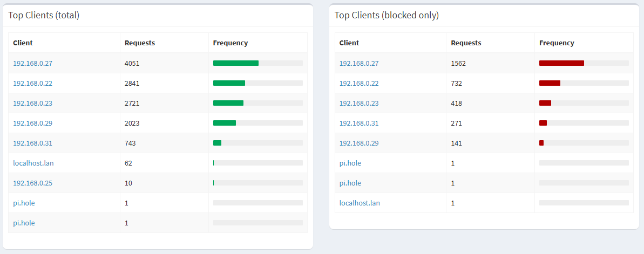Open 192.168.0.31 in the blocked only list

click(x=359, y=123)
